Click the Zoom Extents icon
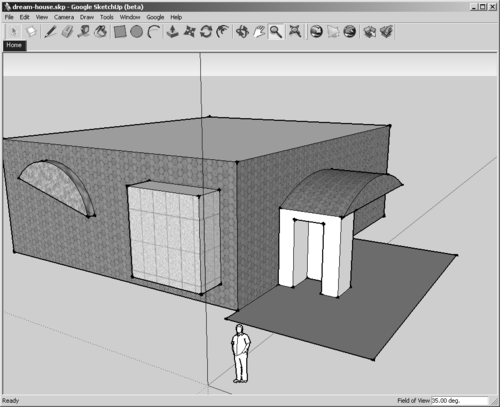Screen dimensions: 500x407 coord(295,32)
